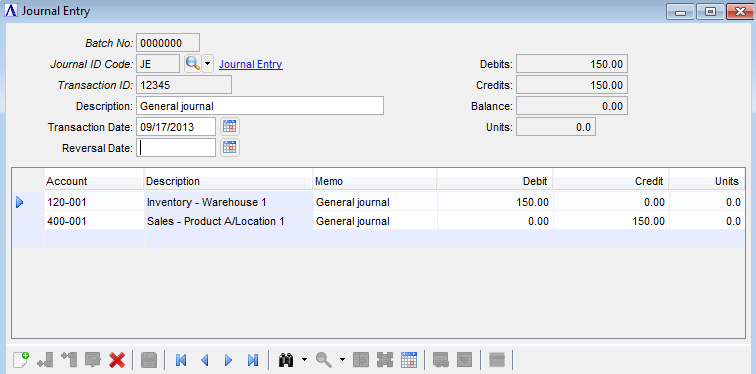The width and height of the screenshot is (756, 374).
Task: Click the Credit column header
Action: coord(611,181)
